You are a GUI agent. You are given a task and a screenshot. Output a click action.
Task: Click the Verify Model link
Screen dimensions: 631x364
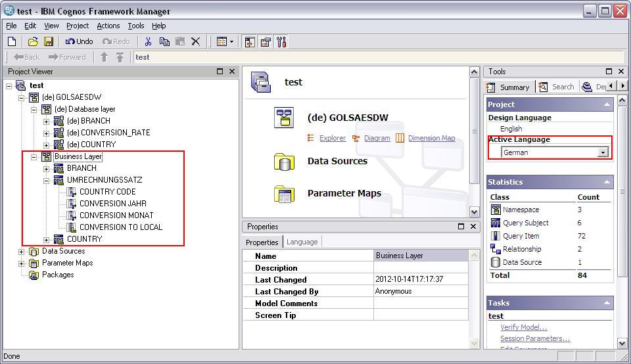point(524,327)
